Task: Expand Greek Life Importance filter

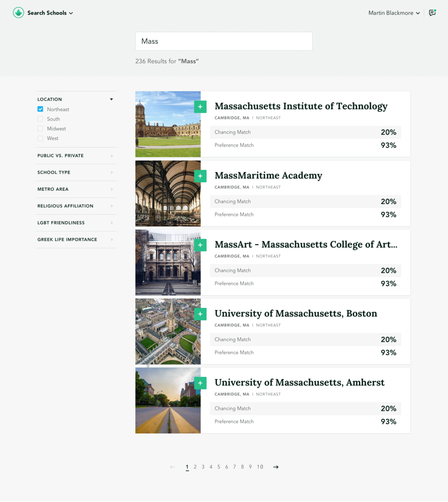Action: tap(76, 240)
